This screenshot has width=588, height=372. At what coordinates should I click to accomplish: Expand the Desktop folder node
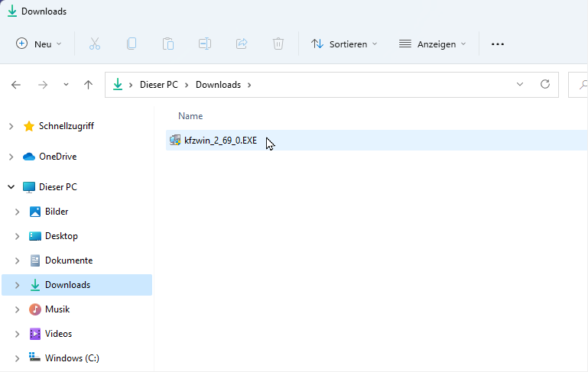18,236
